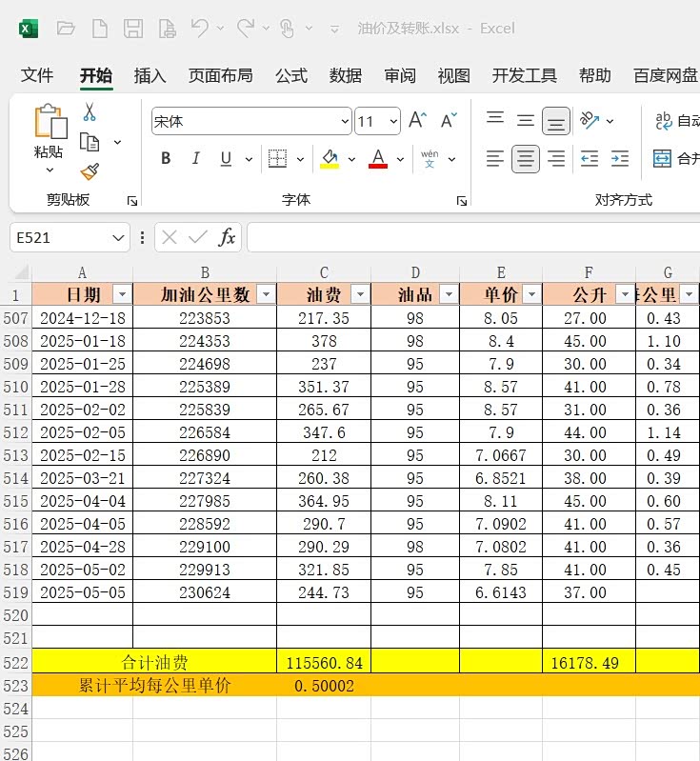The width and height of the screenshot is (700, 761).
Task: Switch to the 插入 ribbon tab
Action: point(150,76)
